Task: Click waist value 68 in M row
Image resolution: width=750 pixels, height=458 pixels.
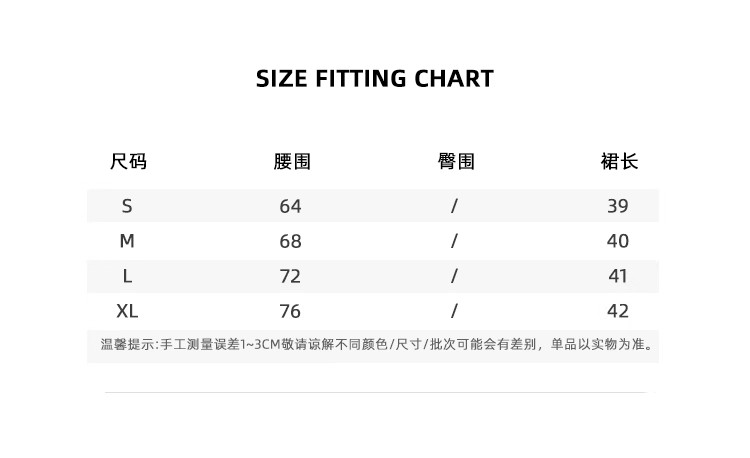Action: 290,241
